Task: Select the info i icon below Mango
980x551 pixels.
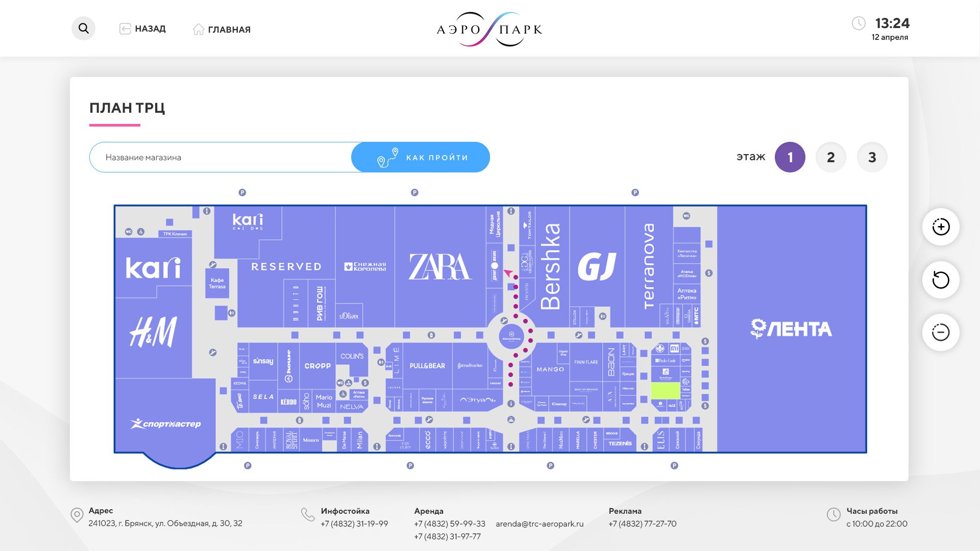Action: click(x=511, y=404)
